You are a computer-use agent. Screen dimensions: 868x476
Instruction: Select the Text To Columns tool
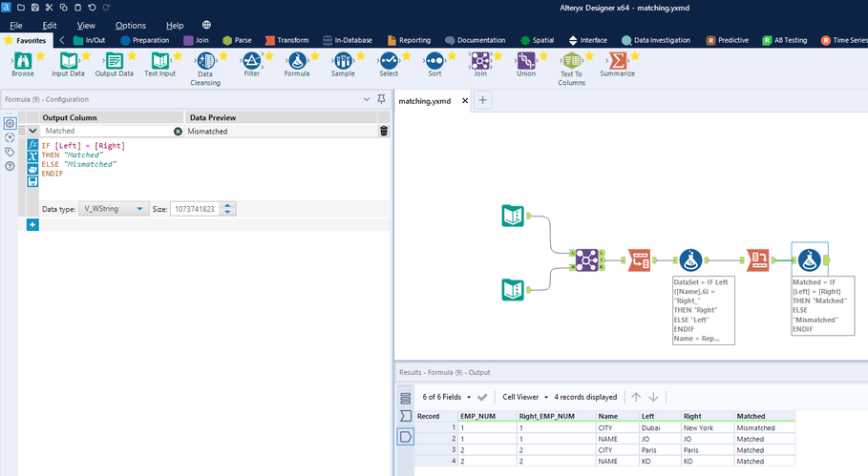coord(571,69)
